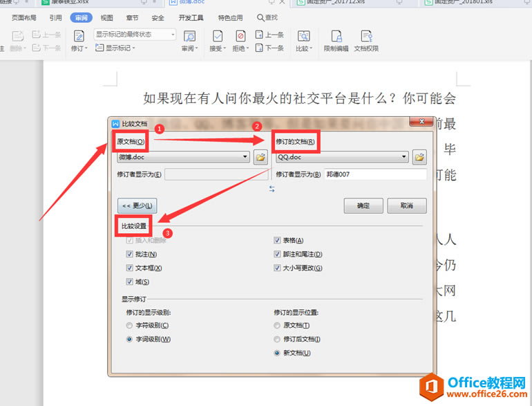
Task: Click the 接受 accept change icon
Action: tap(218, 36)
